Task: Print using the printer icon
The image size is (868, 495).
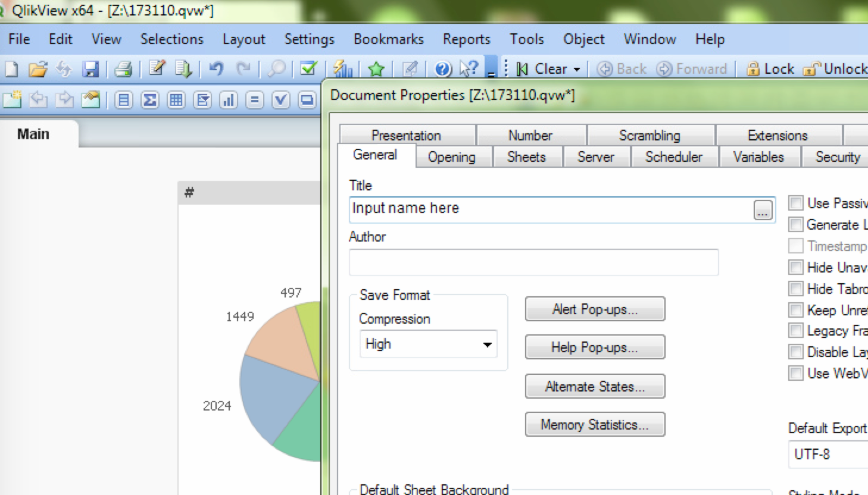Action: (x=123, y=69)
